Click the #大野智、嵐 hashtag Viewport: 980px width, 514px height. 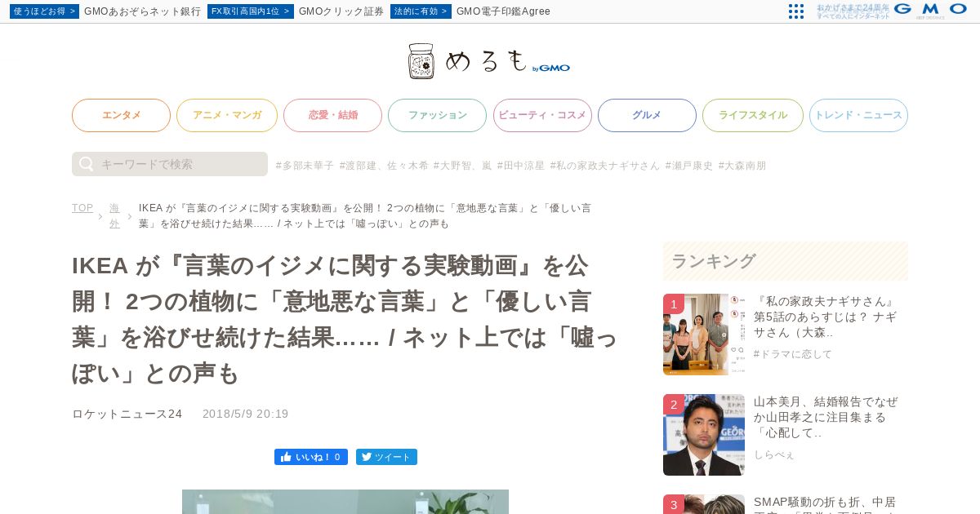[x=462, y=166]
